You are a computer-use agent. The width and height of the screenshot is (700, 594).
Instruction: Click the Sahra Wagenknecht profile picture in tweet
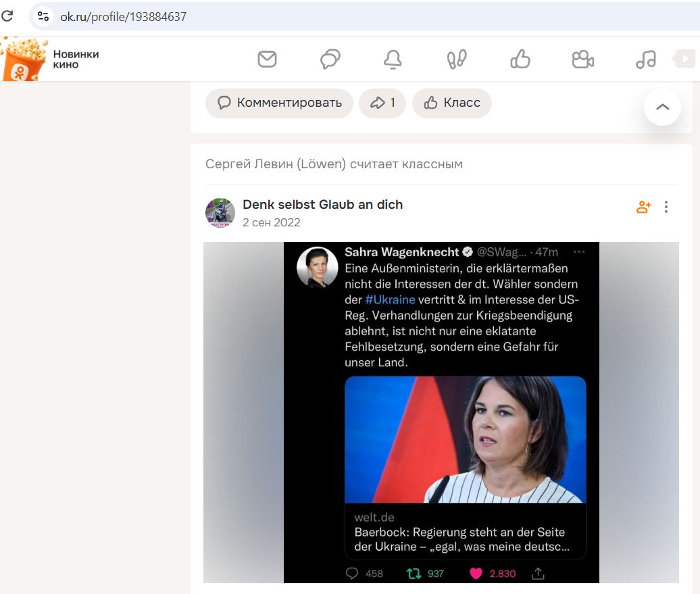point(318,267)
